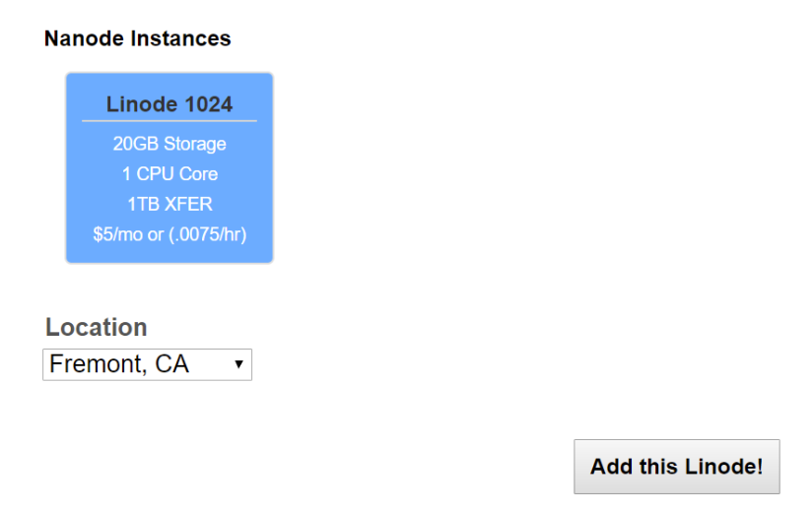Click the Location dropdown arrow
Screen dimensions: 812x512
238,365
